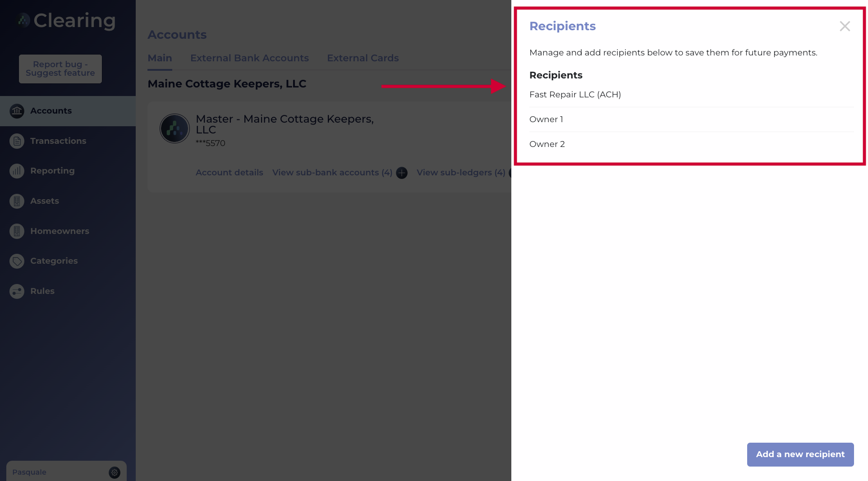This screenshot has height=481, width=868.
Task: Close the Recipients panel
Action: click(845, 26)
